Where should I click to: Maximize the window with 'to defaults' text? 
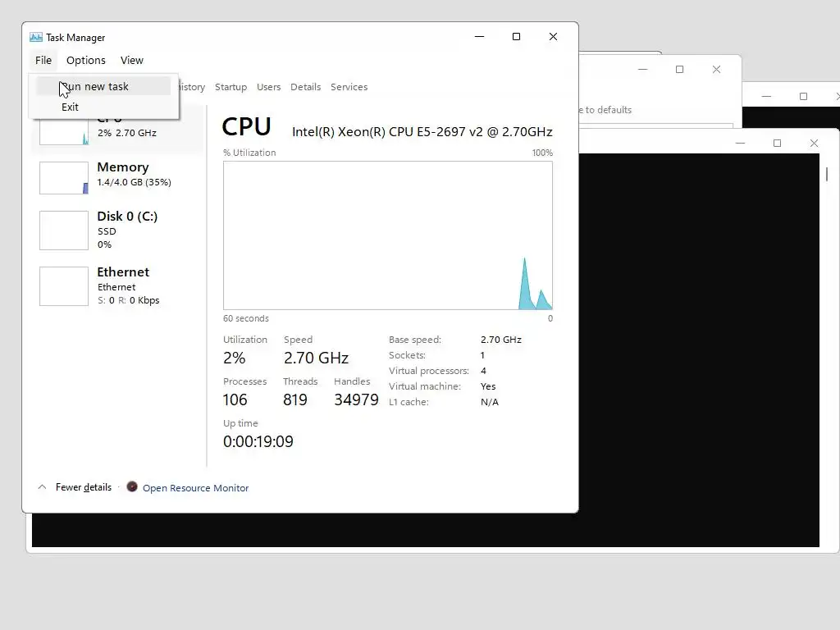coord(679,69)
